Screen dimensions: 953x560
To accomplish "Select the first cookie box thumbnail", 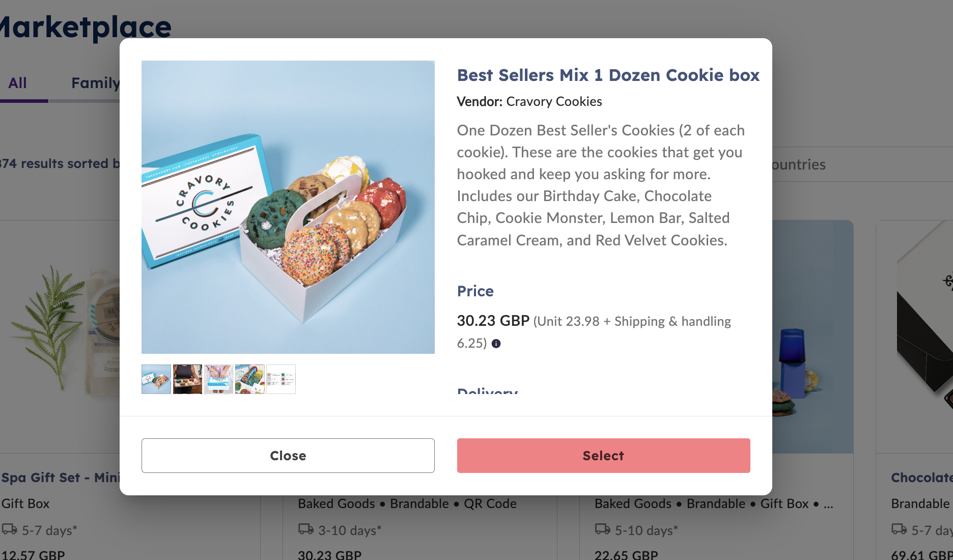I will coord(156,379).
